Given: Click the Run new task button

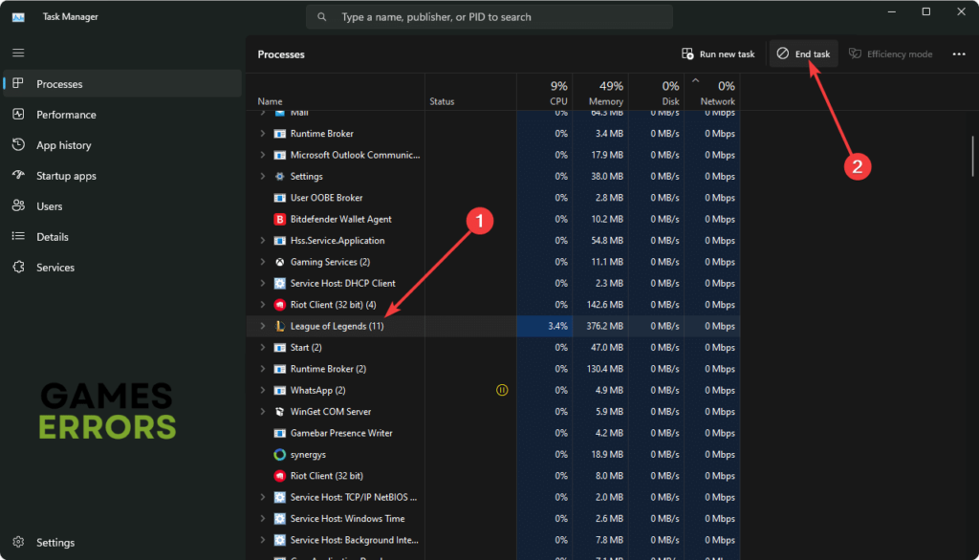Looking at the screenshot, I should coord(718,54).
